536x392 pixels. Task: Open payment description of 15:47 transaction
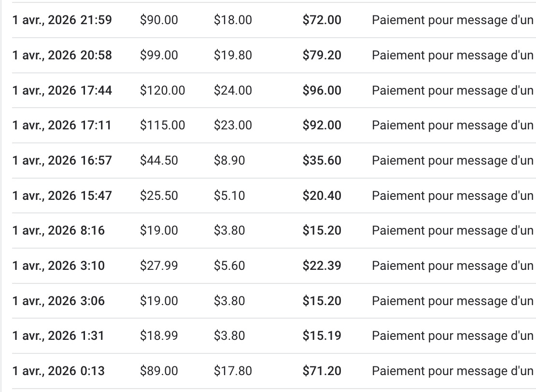453,196
